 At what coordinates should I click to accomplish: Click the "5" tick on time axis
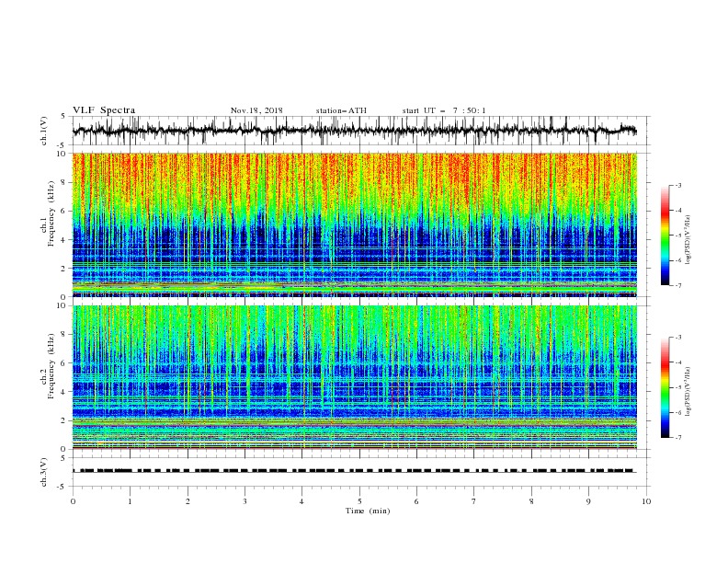[x=359, y=501]
